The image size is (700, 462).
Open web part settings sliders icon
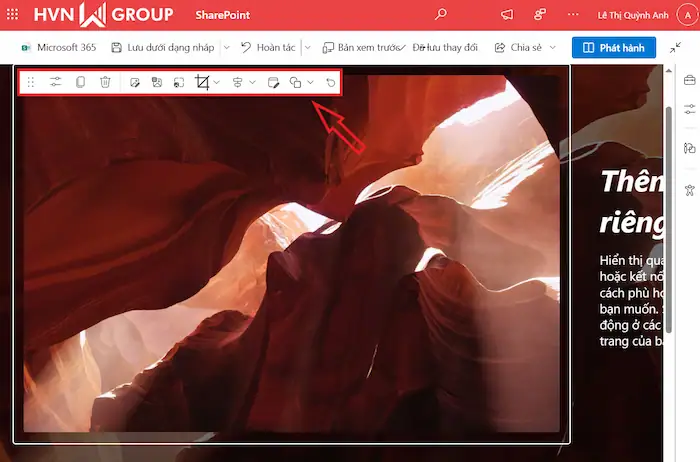[56, 82]
